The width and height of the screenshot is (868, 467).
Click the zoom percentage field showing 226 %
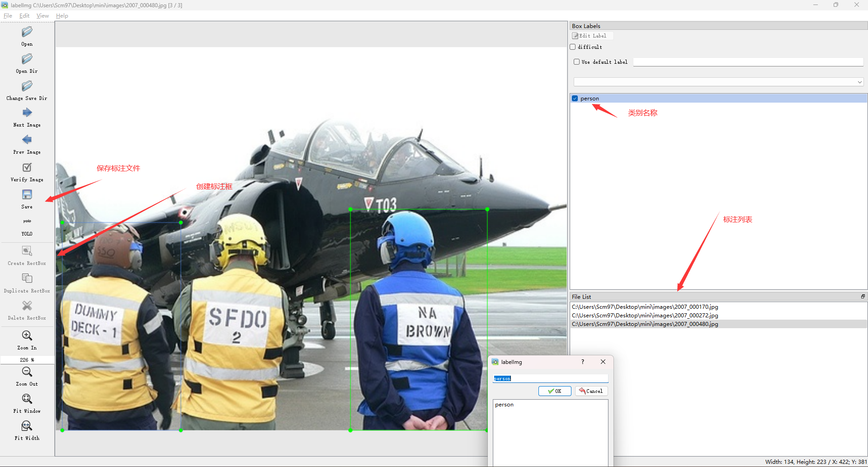(27, 360)
